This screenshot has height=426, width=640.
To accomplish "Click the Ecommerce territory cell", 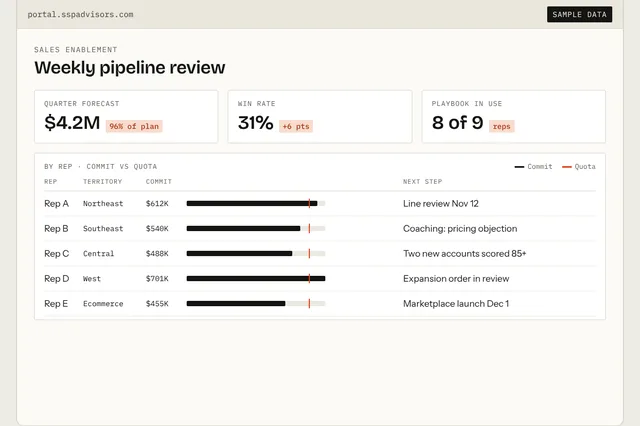I will click(103, 304).
